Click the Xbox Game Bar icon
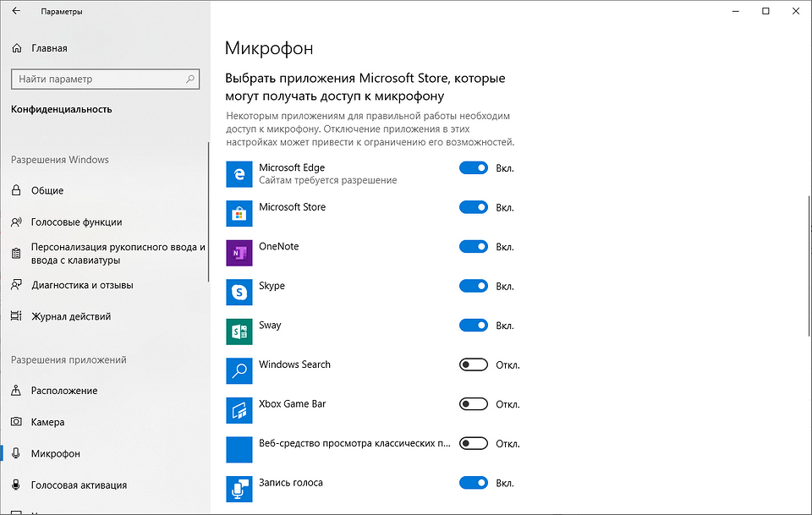Screen dimensions: 812x515 [239, 410]
